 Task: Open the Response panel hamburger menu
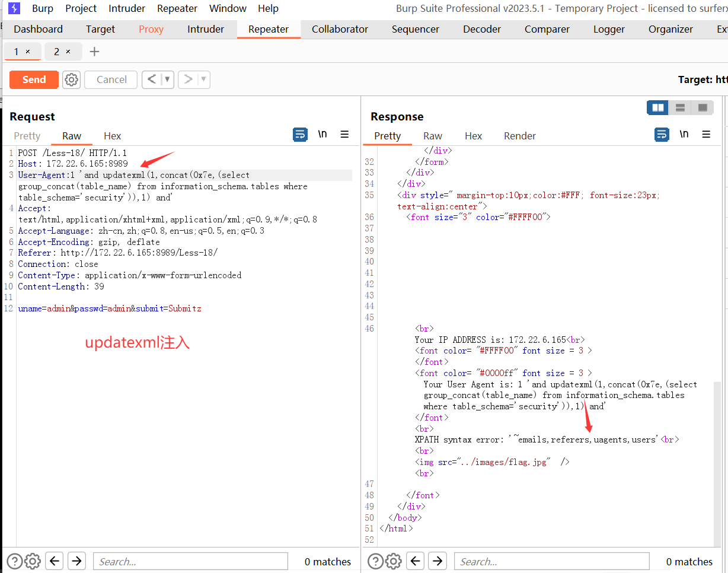click(x=706, y=135)
